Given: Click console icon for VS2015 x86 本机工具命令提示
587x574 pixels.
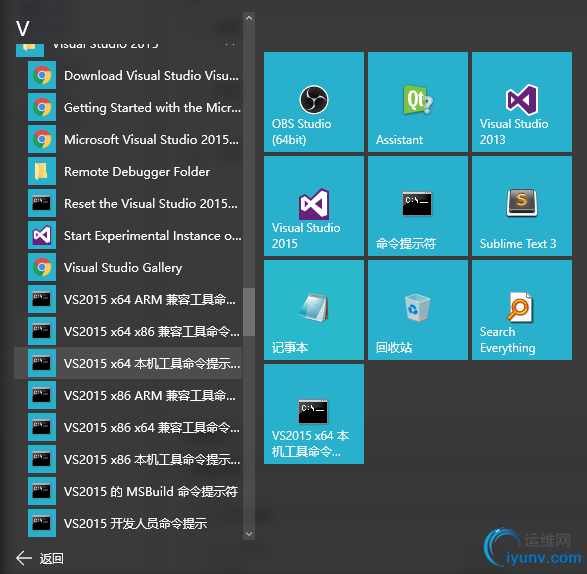Looking at the screenshot, I should click(42, 459).
